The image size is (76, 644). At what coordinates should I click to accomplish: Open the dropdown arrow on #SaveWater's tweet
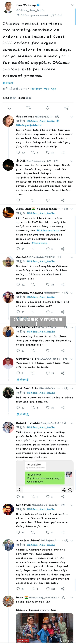(72, 117)
